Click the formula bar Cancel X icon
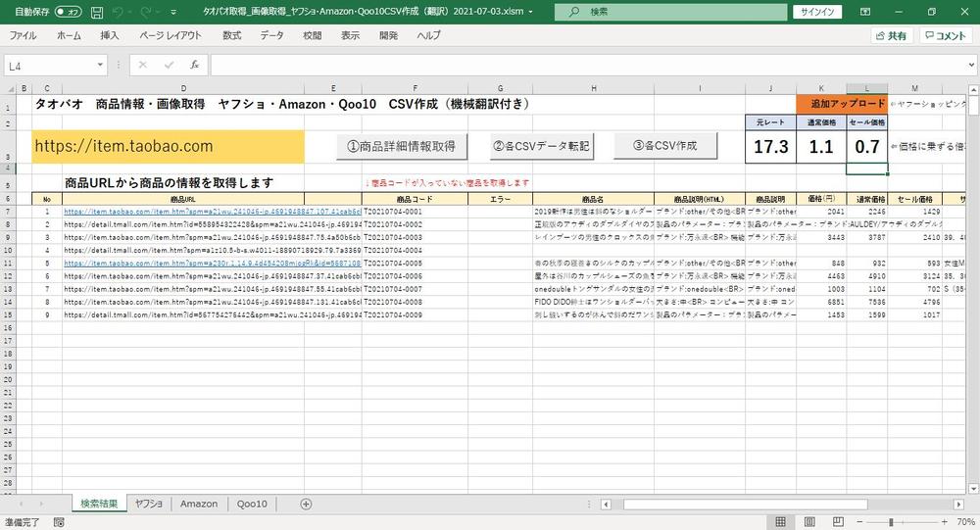 point(142,65)
